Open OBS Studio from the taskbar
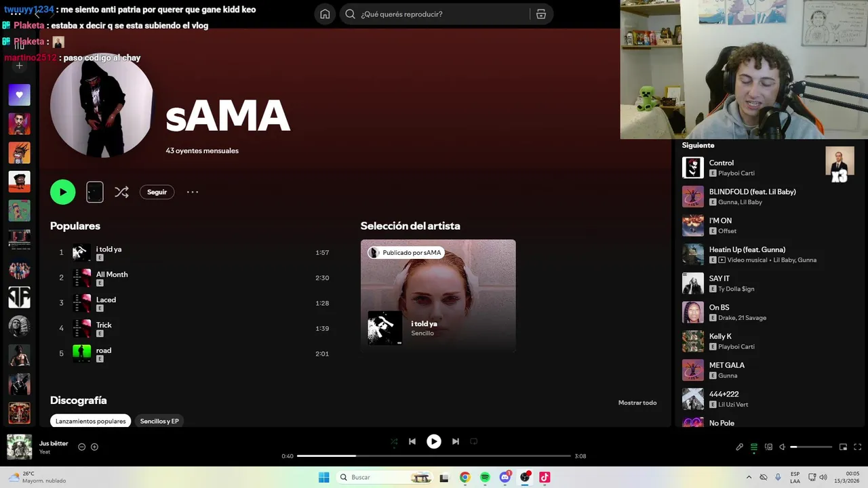This screenshot has width=868, height=488. pyautogui.click(x=525, y=477)
